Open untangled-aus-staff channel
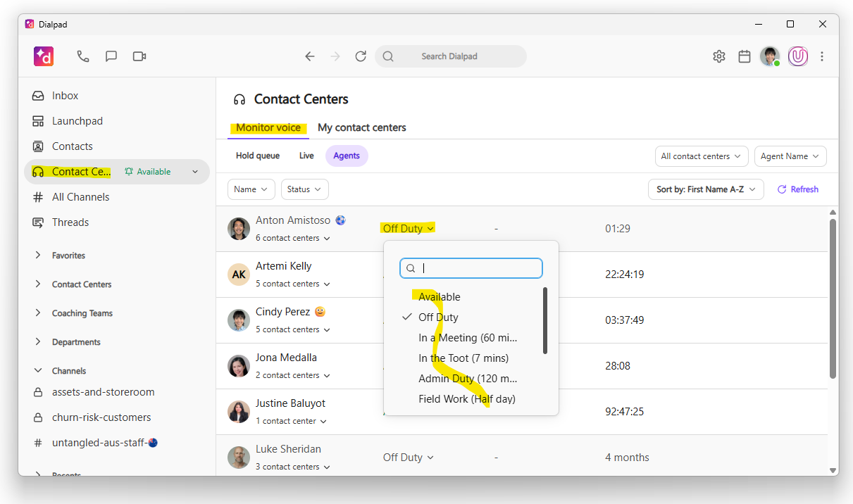853x504 pixels. pos(104,443)
